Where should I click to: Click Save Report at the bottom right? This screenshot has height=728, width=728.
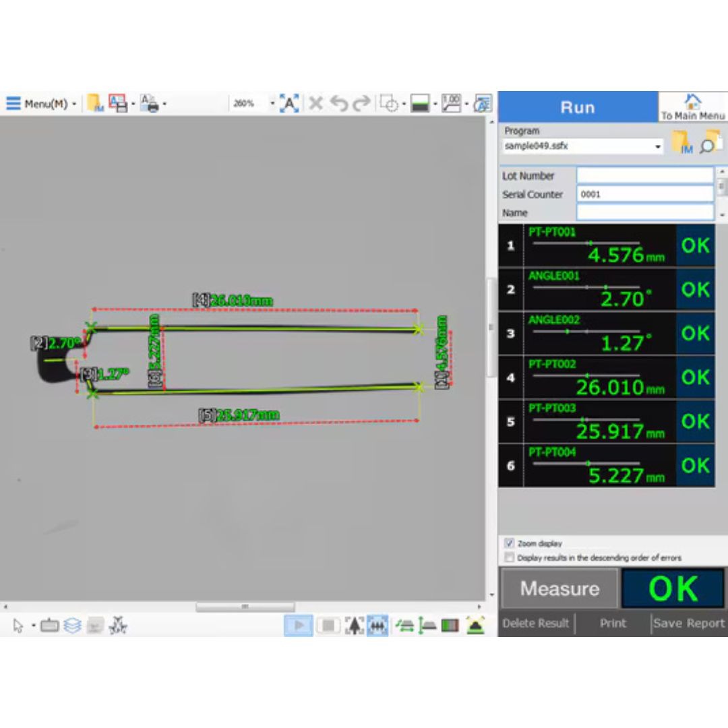pyautogui.click(x=689, y=623)
